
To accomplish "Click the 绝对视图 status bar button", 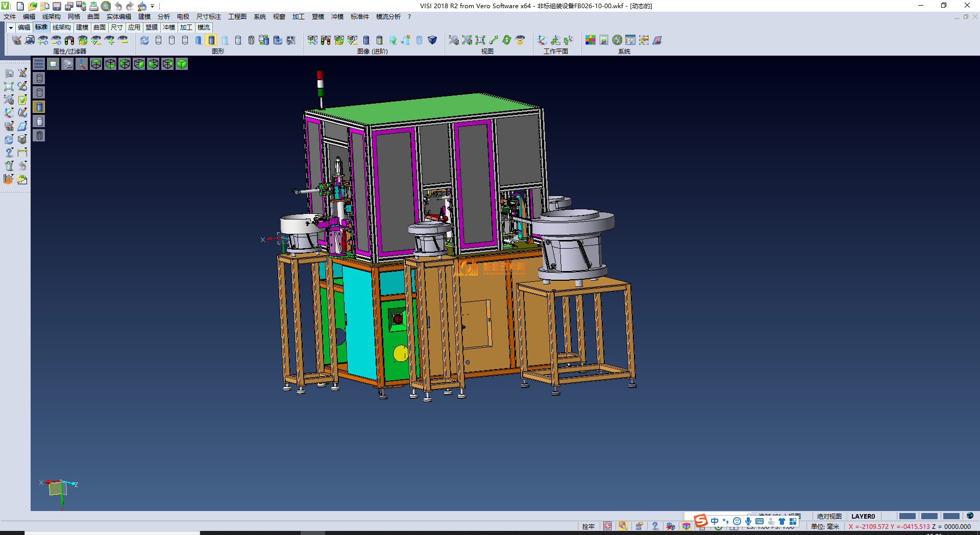I will pos(829,516).
